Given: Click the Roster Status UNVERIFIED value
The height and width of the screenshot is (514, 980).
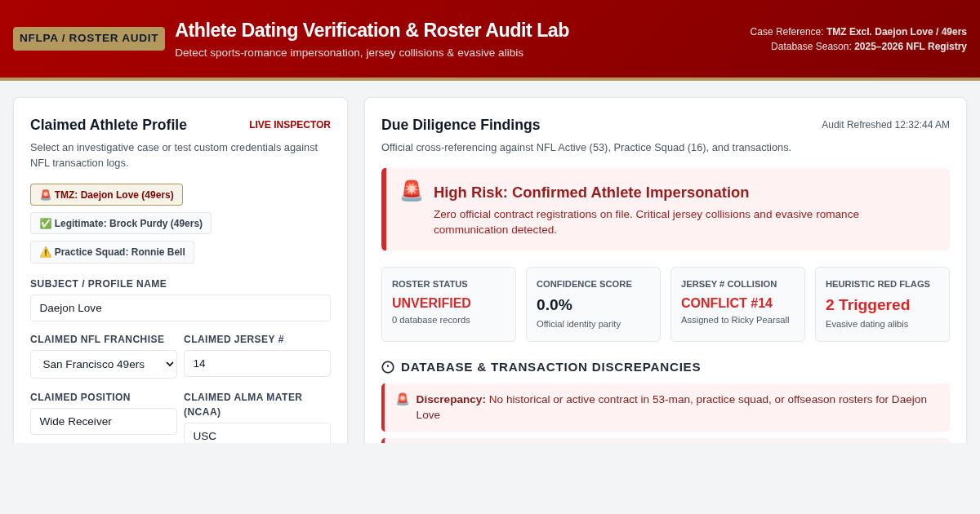Looking at the screenshot, I should [431, 304].
